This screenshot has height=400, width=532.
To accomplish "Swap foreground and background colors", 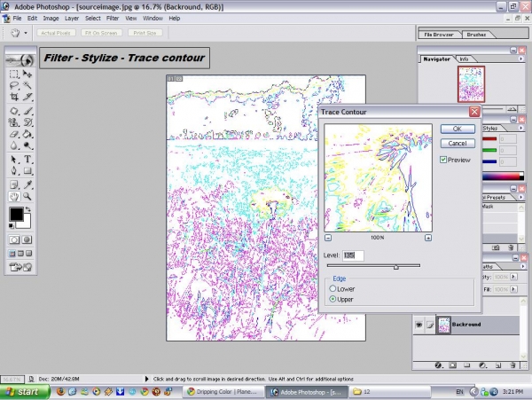I will coord(27,209).
